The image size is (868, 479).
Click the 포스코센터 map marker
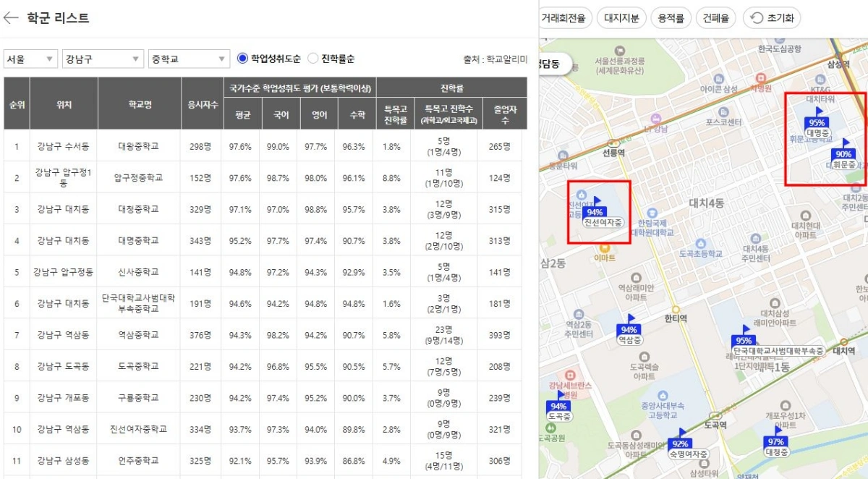pos(723,111)
